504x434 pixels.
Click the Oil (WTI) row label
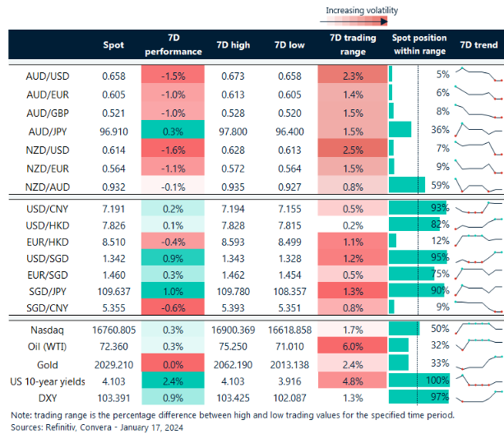50,345
